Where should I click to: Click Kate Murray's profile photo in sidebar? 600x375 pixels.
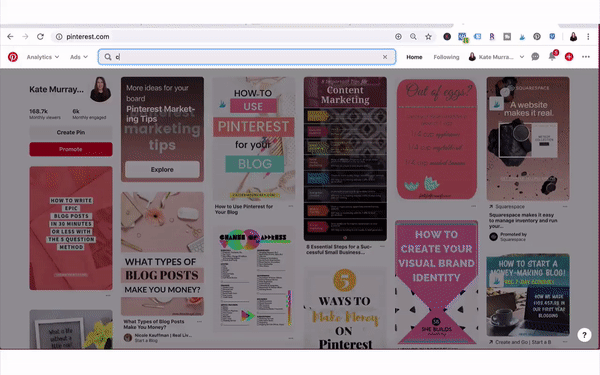point(101,89)
